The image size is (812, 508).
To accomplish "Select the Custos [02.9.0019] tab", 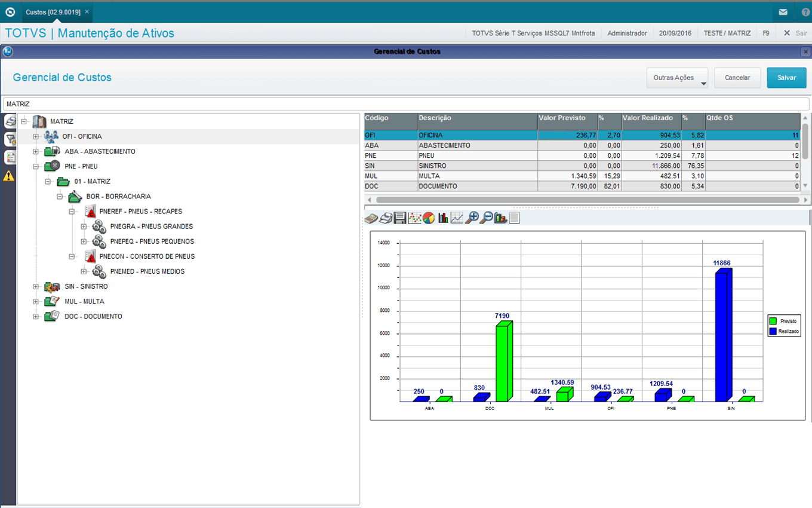I will [x=53, y=12].
